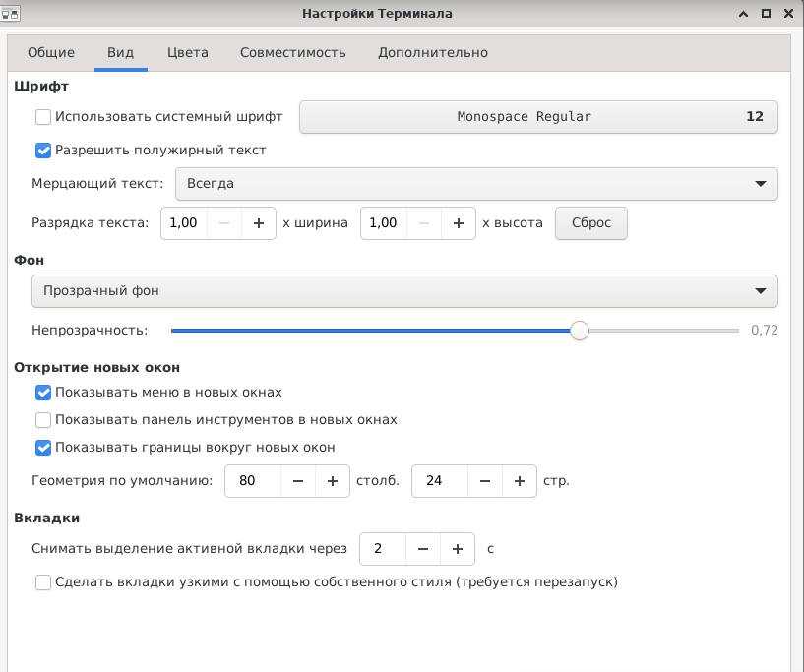
Task: Enable 'Использовать системный шрифт' checkbox
Action: (x=43, y=117)
